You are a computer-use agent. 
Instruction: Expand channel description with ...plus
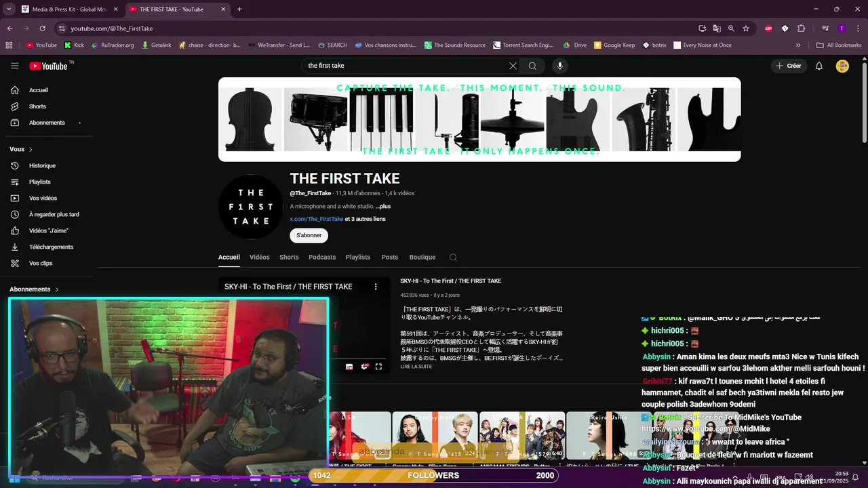[x=383, y=206]
